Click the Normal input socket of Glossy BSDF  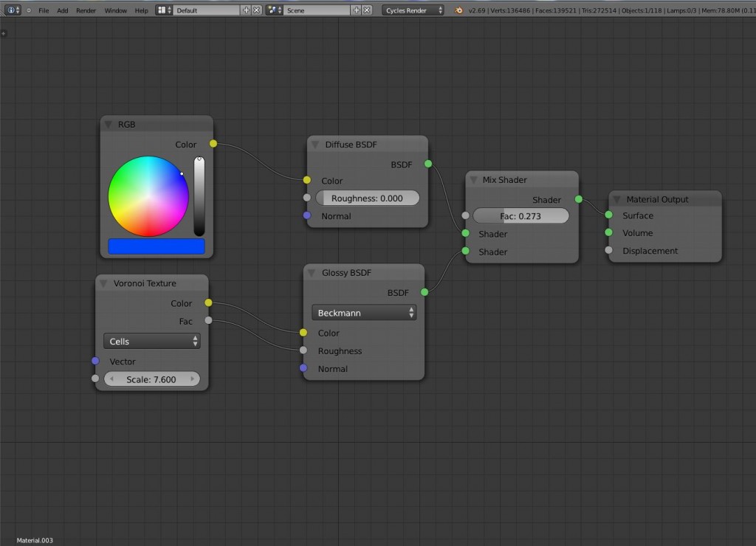coord(305,368)
